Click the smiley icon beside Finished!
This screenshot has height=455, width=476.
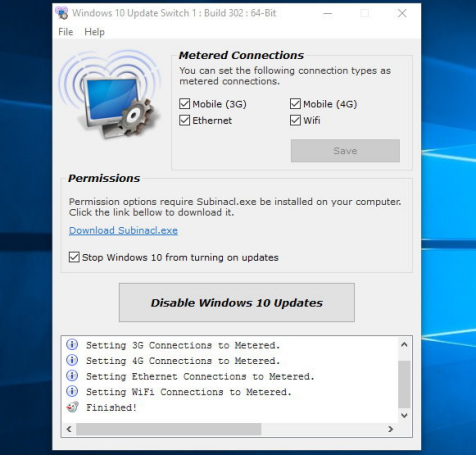(x=72, y=407)
